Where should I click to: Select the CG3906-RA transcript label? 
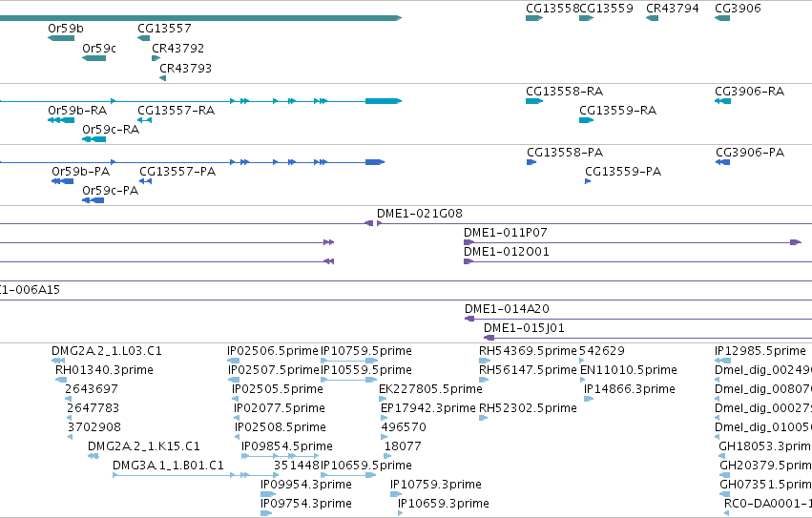pyautogui.click(x=749, y=92)
